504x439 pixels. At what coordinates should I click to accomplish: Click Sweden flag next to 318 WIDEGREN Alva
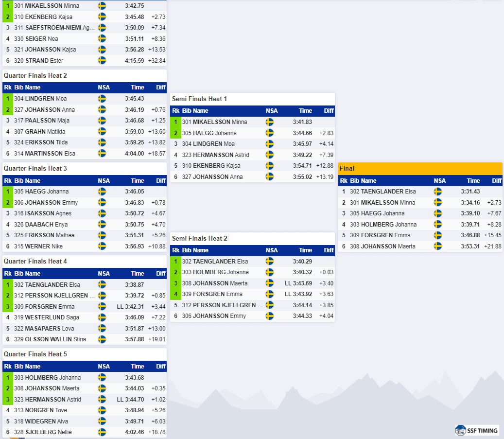102,421
